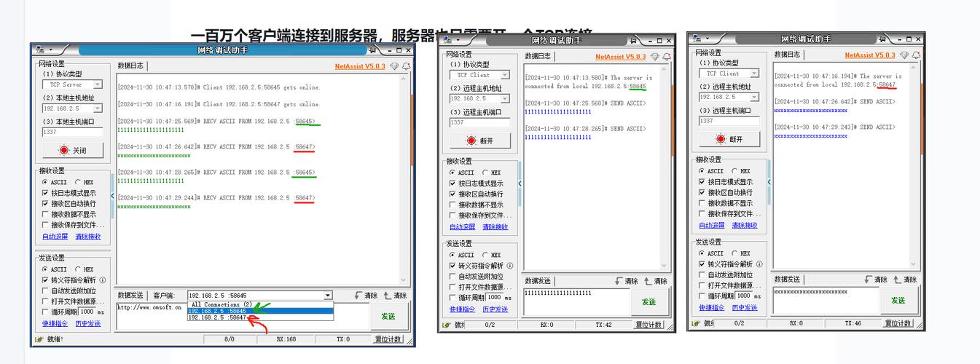Click 复位计数 in the middle client window status bar
The height and width of the screenshot is (364, 980).
click(x=648, y=325)
